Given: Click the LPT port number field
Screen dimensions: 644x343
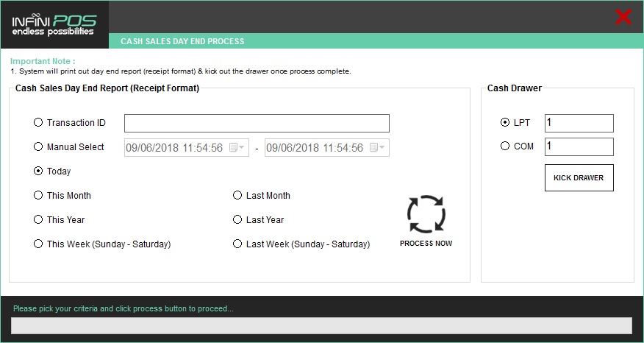Looking at the screenshot, I should [579, 124].
